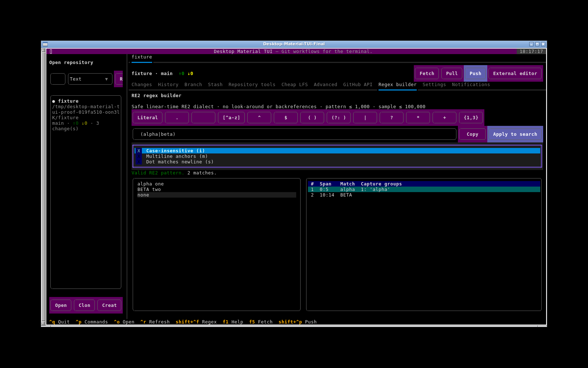Click shift+^f Regex in footer

[196, 322]
